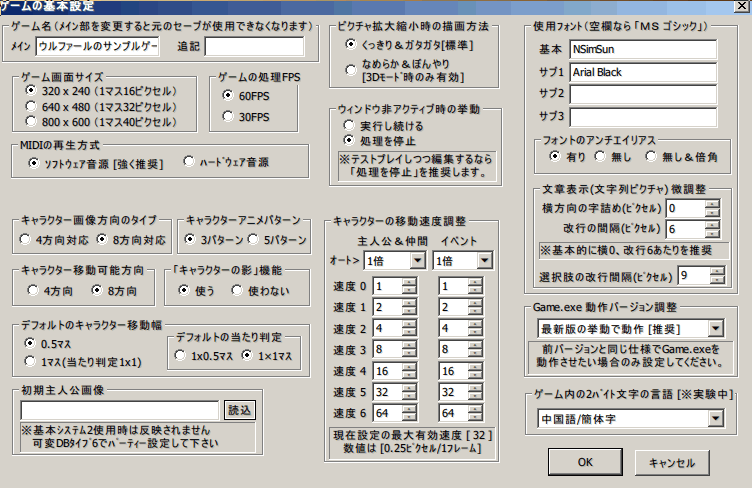Screen dimensions: 752x488
Task: Click 横方向の字詰め value field
Action: click(686, 208)
